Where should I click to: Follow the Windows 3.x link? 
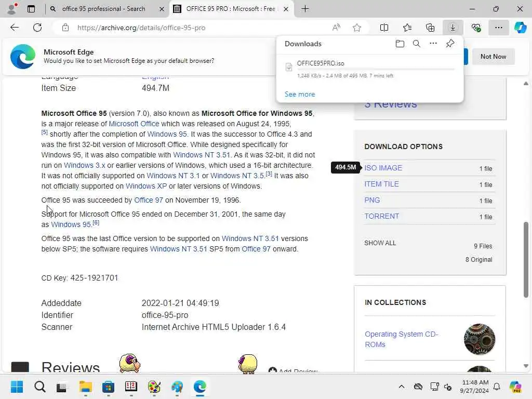pos(85,165)
